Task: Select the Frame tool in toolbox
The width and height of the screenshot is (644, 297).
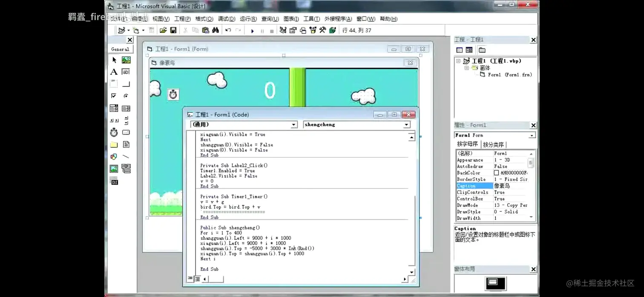Action: click(114, 84)
